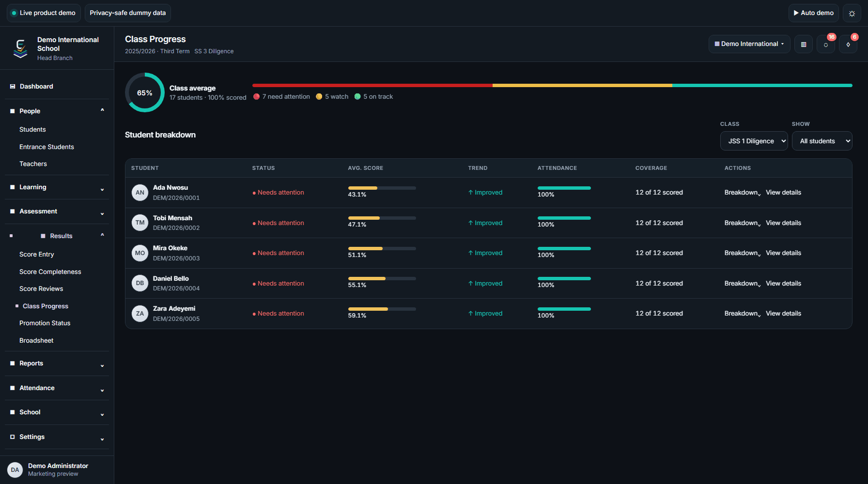
Task: Toggle the light/dark theme sun icon
Action: (x=852, y=13)
